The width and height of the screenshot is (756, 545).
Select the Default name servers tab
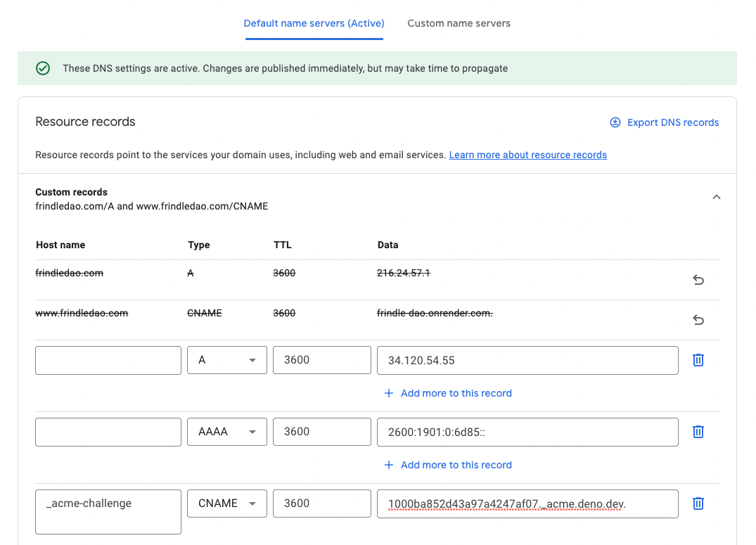click(x=314, y=23)
